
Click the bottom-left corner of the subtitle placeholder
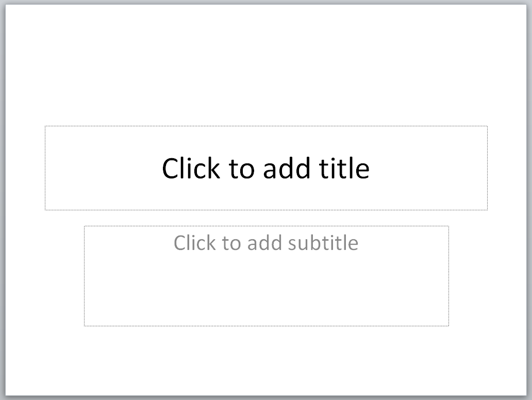[x=84, y=326]
